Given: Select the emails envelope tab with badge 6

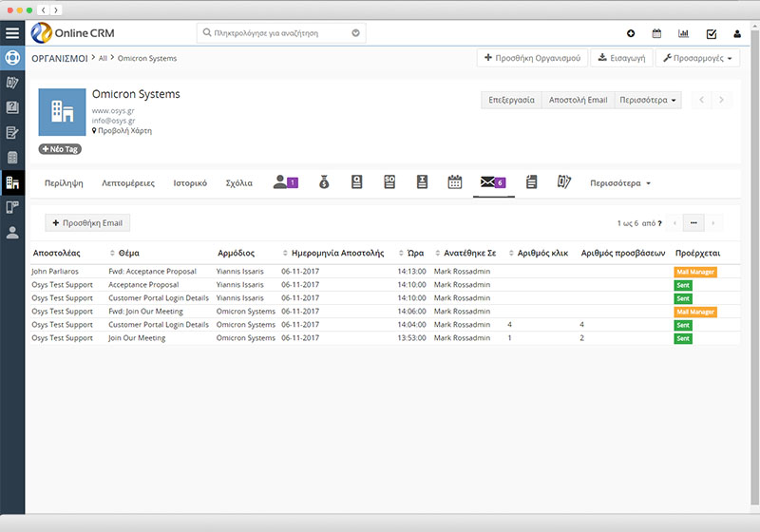Looking at the screenshot, I should pyautogui.click(x=493, y=182).
